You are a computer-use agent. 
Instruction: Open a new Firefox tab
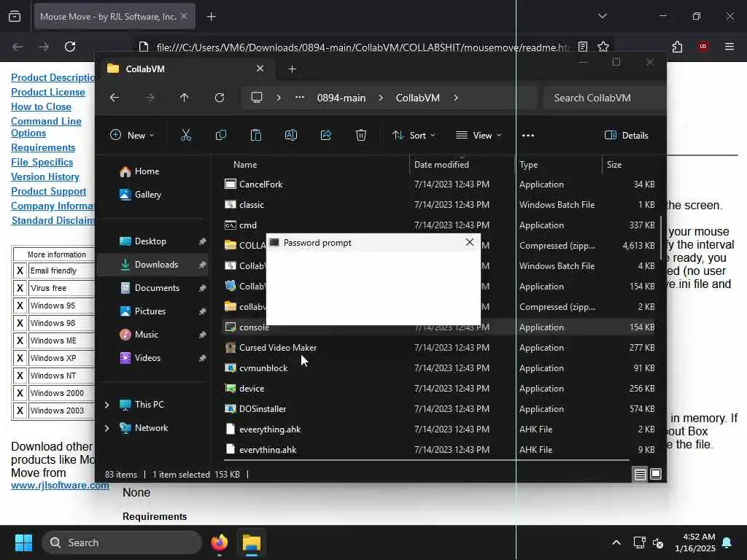tap(211, 17)
